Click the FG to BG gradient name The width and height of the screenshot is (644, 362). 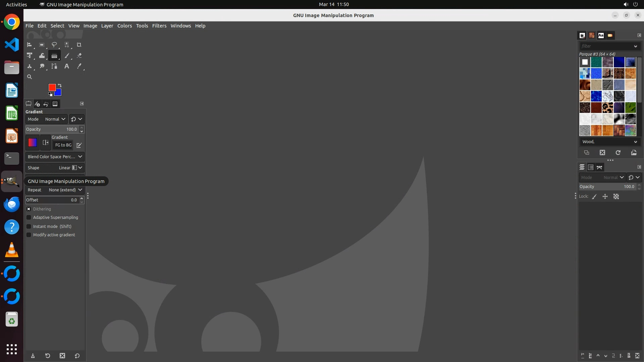(63, 145)
